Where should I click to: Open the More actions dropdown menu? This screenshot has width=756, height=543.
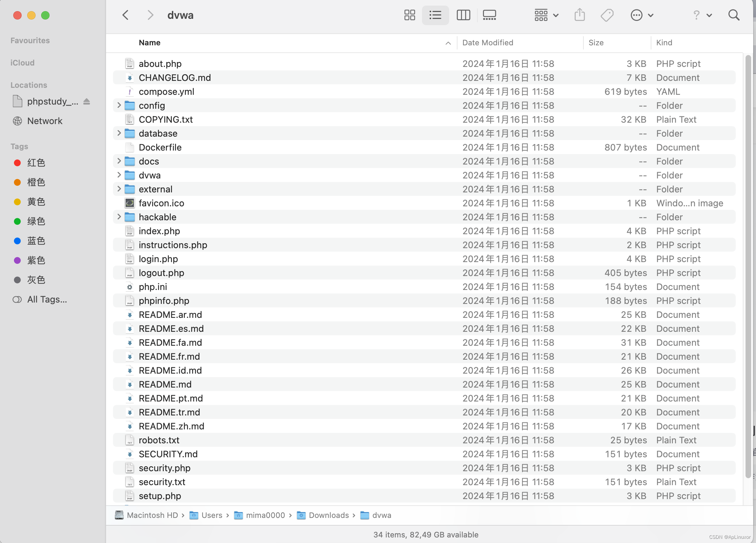click(x=642, y=15)
